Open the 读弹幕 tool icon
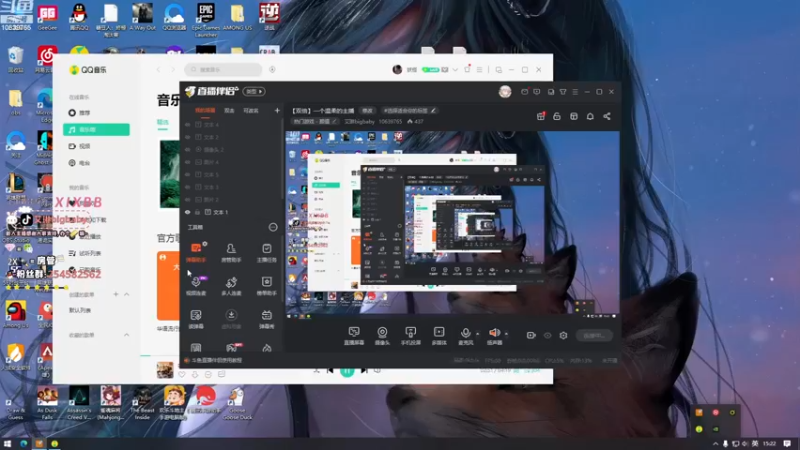This screenshot has width=800, height=450. point(196,319)
